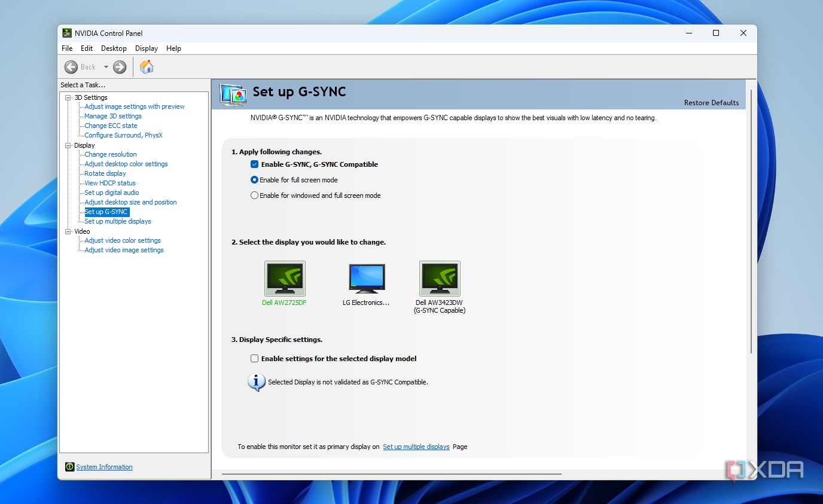Image resolution: width=823 pixels, height=504 pixels.
Task: Open the Help menu
Action: [173, 48]
